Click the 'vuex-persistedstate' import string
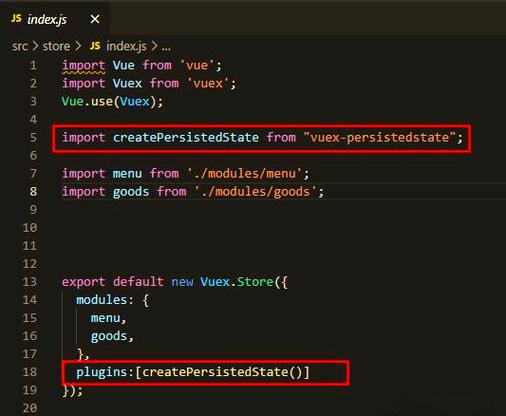 379,137
